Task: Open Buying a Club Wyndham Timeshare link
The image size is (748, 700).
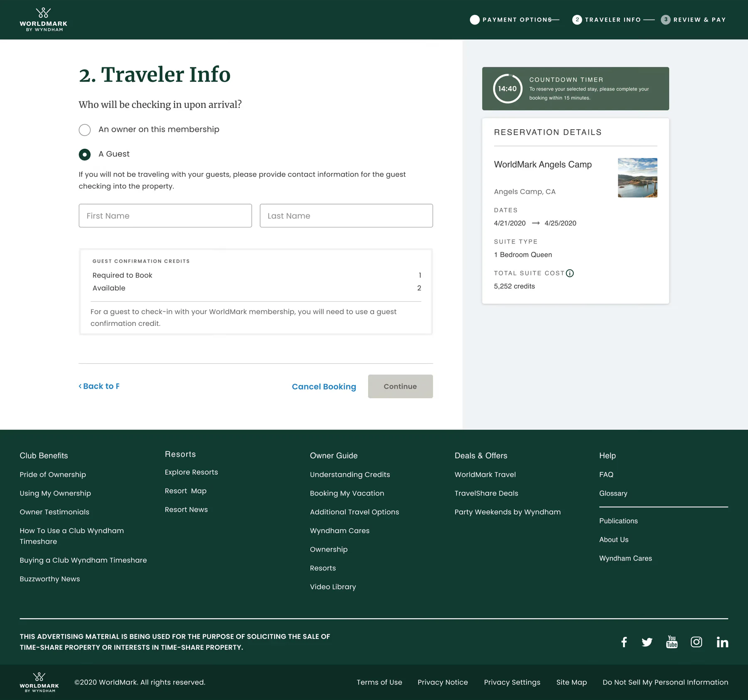Action: pos(83,560)
